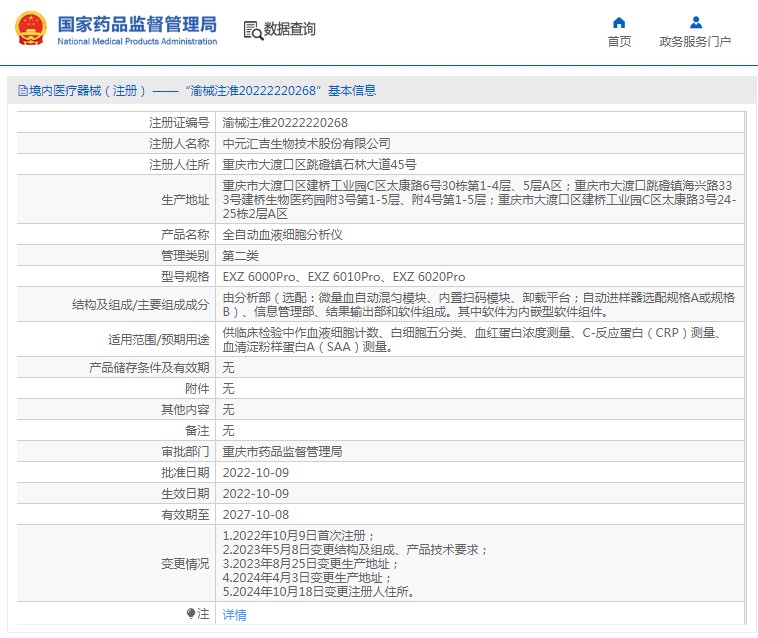Screen dimensions: 758x638
Task: Click the document icon before 境内医疗器械
Action: pos(23,90)
